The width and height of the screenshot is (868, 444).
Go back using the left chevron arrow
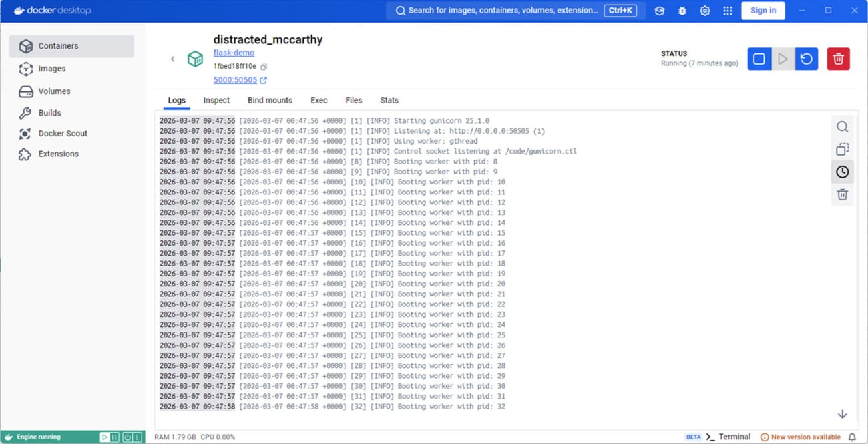pos(172,59)
